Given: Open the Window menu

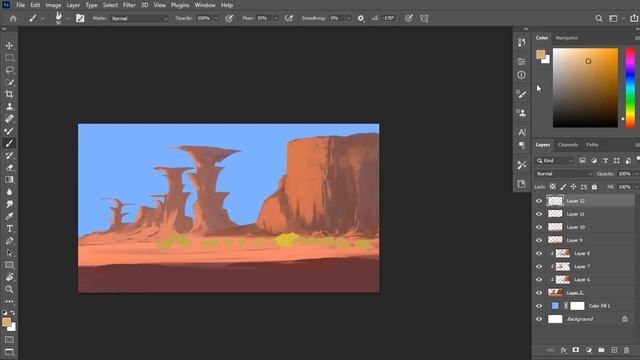Looking at the screenshot, I should pos(205,5).
